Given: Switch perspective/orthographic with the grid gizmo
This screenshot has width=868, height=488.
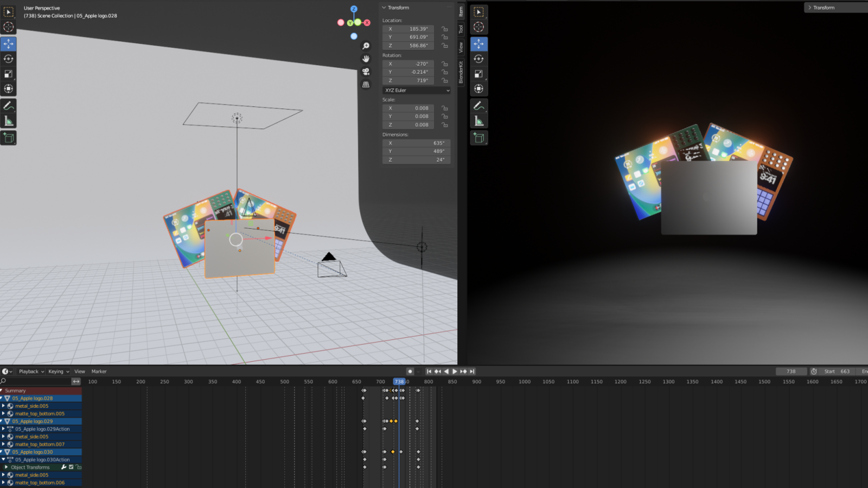Looking at the screenshot, I should pos(366,85).
